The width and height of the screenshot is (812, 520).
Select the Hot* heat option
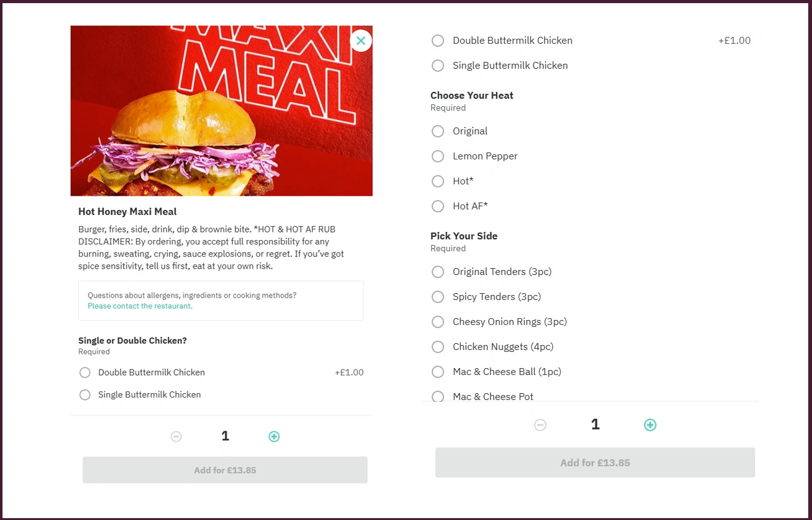tap(591, 181)
